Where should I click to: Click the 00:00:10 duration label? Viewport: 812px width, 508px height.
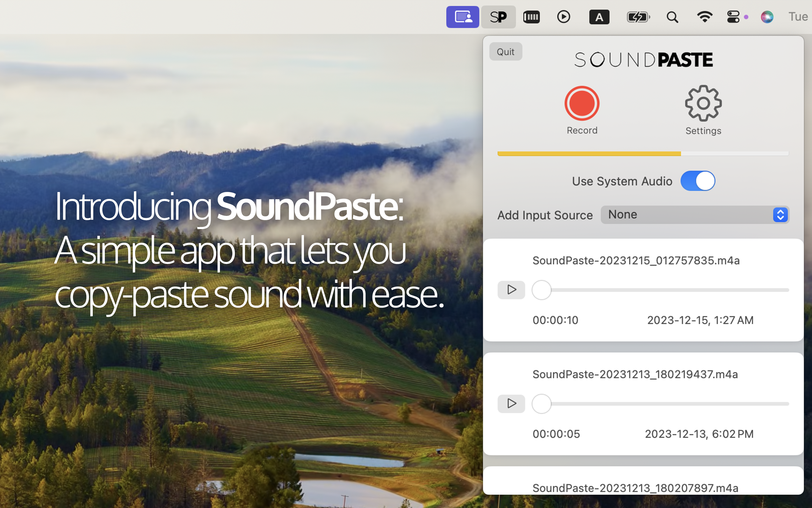coord(555,320)
